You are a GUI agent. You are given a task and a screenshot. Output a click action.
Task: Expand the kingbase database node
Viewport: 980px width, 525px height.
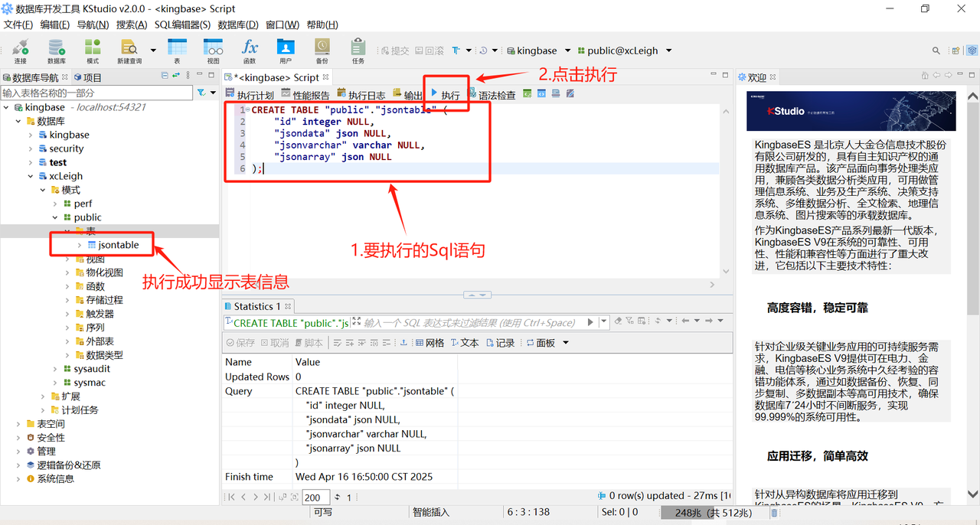[x=31, y=135]
